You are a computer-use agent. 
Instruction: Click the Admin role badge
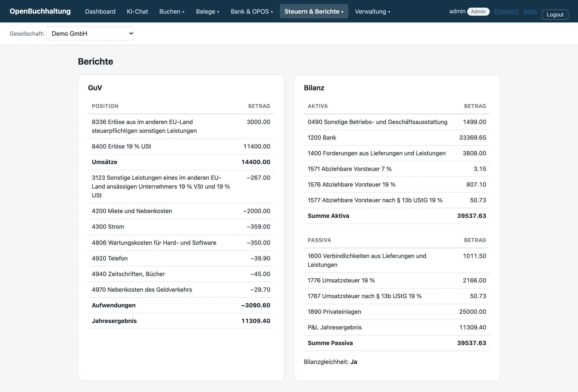(x=478, y=12)
